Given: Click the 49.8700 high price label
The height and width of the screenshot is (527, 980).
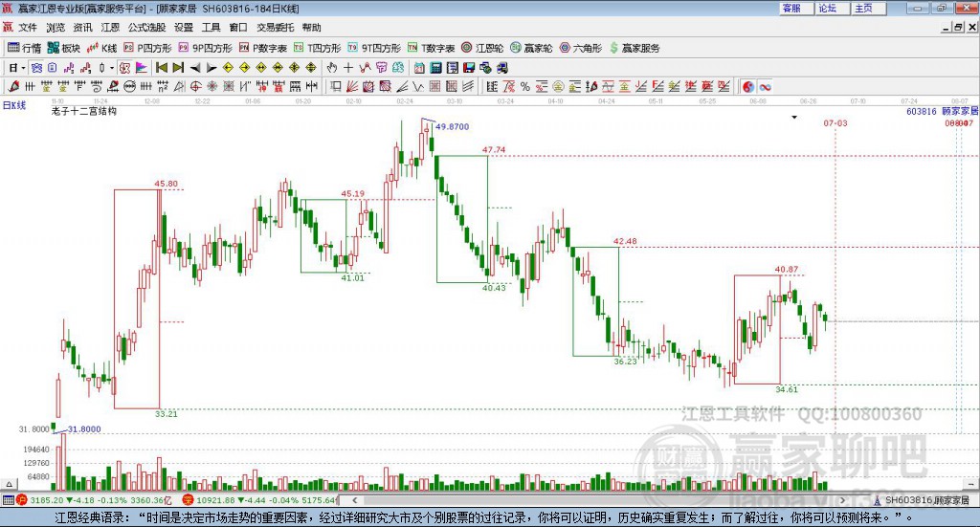Looking at the screenshot, I should point(452,127).
